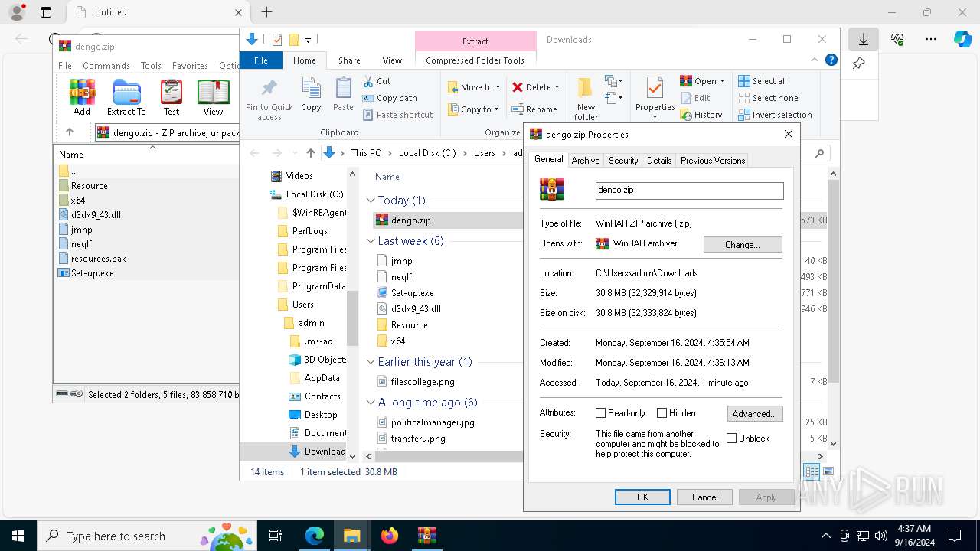
Task: Switch to details view icon in status bar
Action: tap(812, 472)
